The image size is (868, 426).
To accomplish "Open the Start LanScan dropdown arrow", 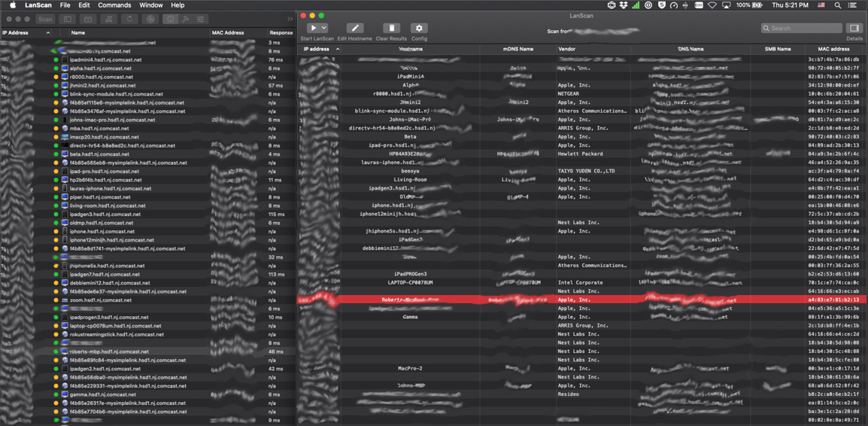I will coord(324,28).
